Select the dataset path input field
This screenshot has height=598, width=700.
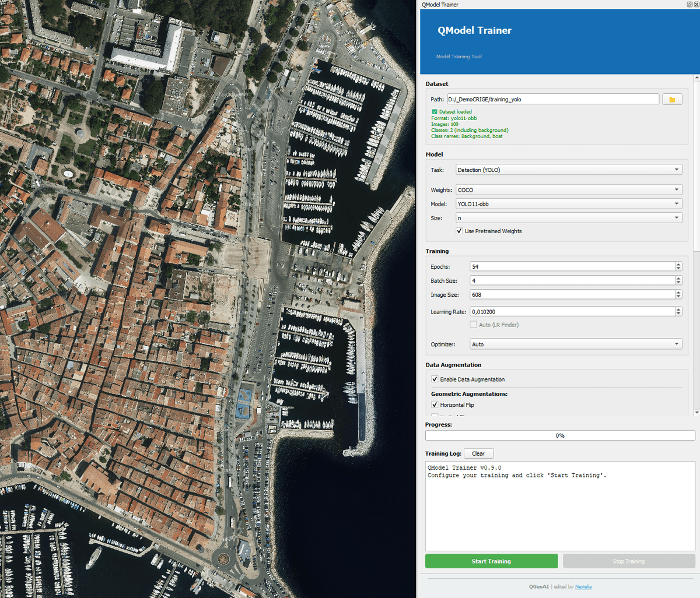[x=552, y=99]
